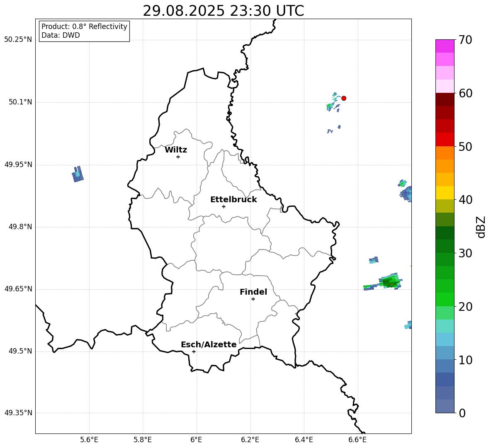The width and height of the screenshot is (491, 448).
Task: Click the Esch/Alzette station label
Action: [209, 344]
